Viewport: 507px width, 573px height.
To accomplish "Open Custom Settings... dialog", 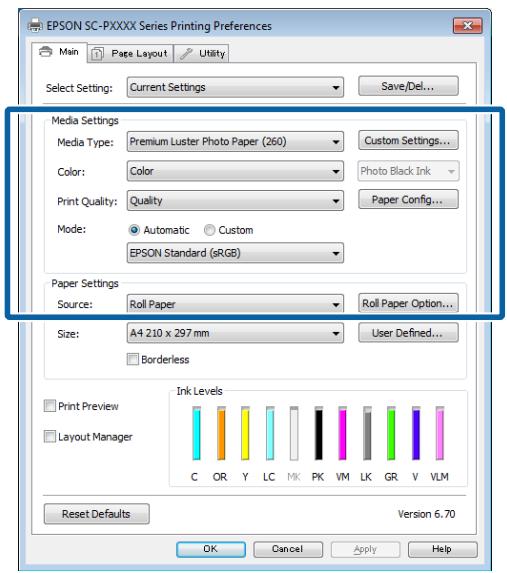I will pyautogui.click(x=408, y=140).
